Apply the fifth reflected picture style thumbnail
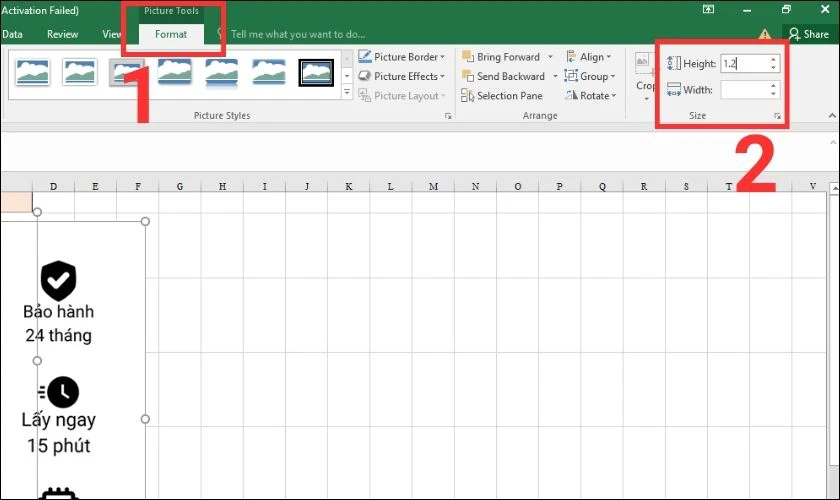The height and width of the screenshot is (500, 840). tap(222, 72)
